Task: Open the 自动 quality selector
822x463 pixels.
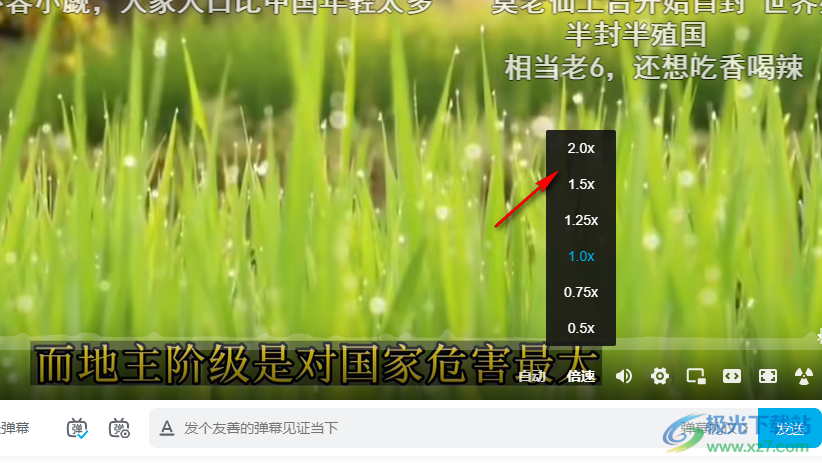Action: tap(532, 376)
